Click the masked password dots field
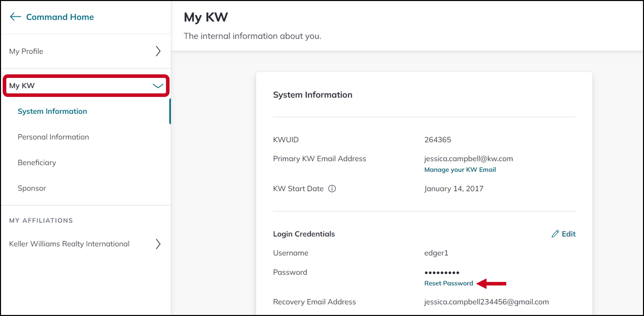The image size is (644, 316). [x=442, y=272]
